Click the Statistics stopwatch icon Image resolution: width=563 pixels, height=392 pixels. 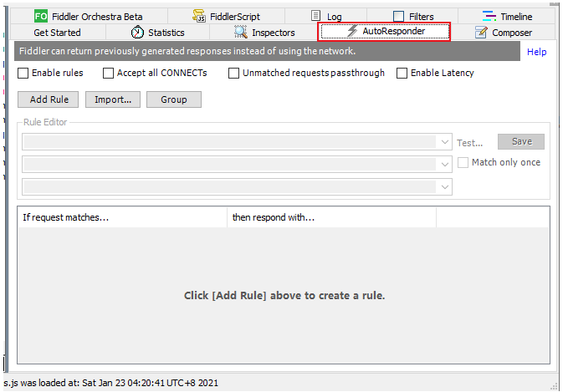137,33
